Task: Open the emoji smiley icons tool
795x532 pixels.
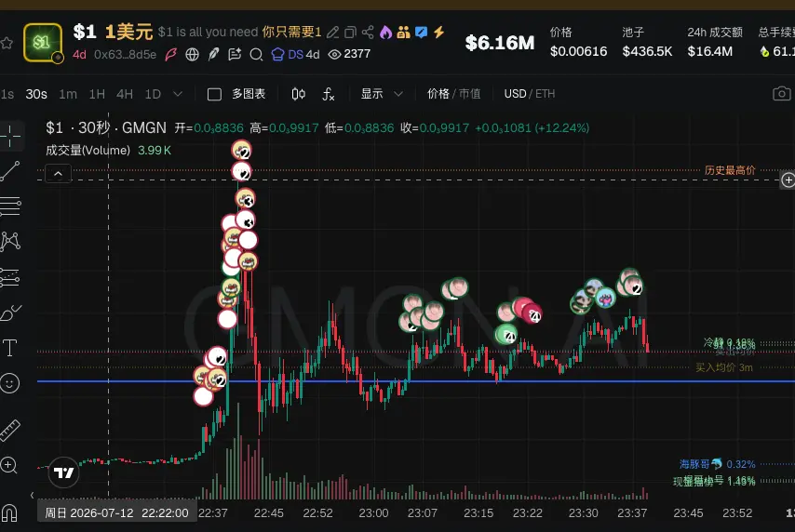Action: point(9,383)
